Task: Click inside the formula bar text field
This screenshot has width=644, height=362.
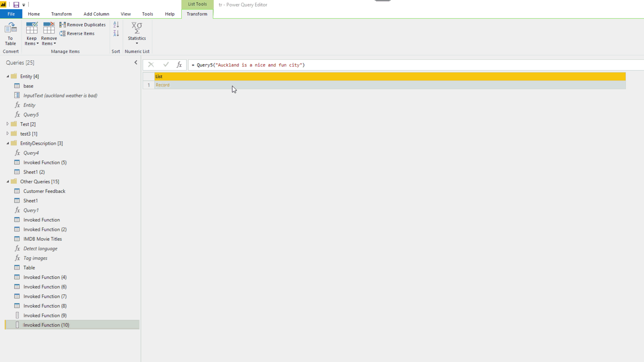Action: click(x=402, y=65)
